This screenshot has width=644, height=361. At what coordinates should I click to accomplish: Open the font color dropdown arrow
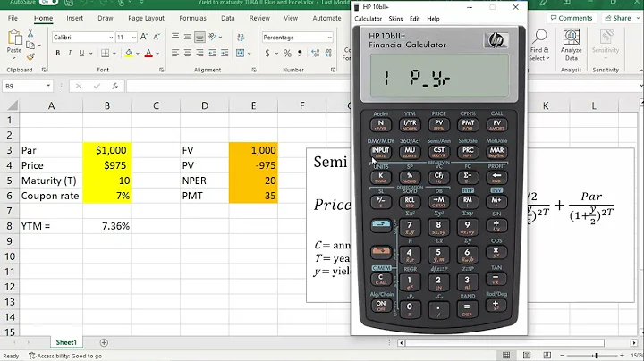[x=157, y=54]
